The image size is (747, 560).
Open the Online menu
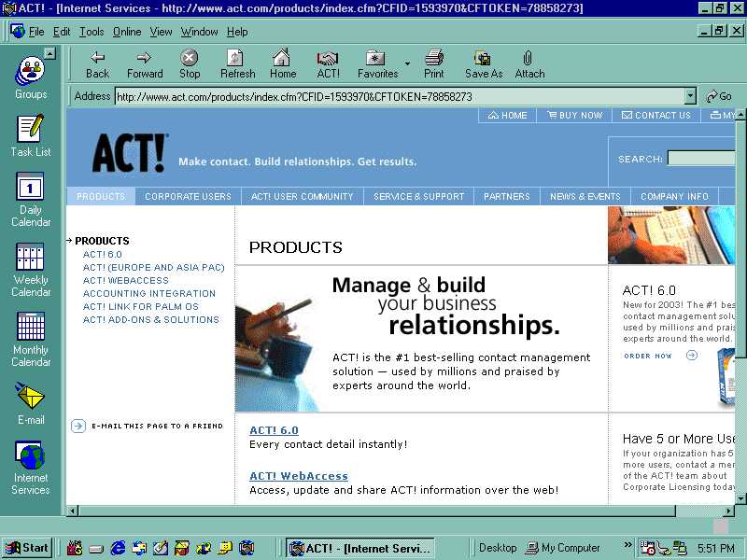pyautogui.click(x=127, y=32)
